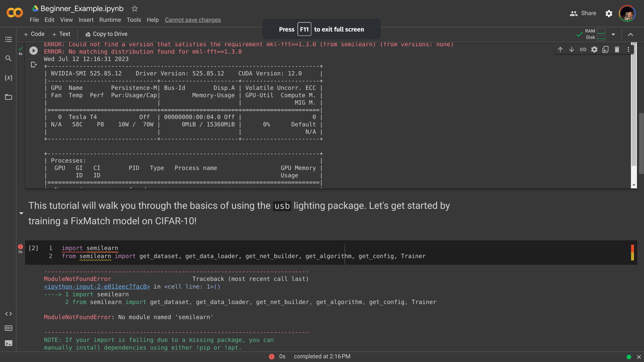Screen dimensions: 644x362
Task: Open the Runtime menu
Action: click(110, 20)
